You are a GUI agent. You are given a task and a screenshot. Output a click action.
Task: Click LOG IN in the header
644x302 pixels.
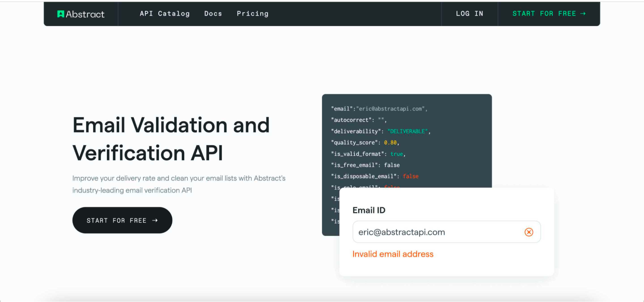pyautogui.click(x=469, y=14)
